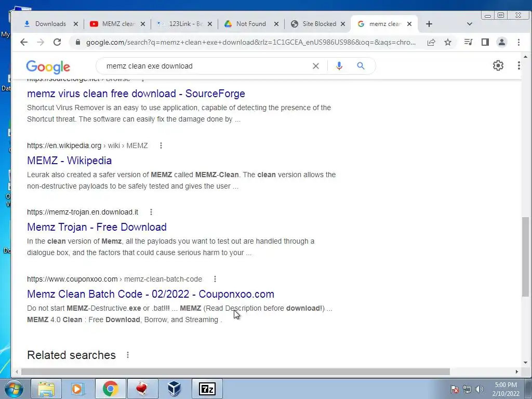Reload the Google search page
The height and width of the screenshot is (399, 532).
click(x=57, y=42)
